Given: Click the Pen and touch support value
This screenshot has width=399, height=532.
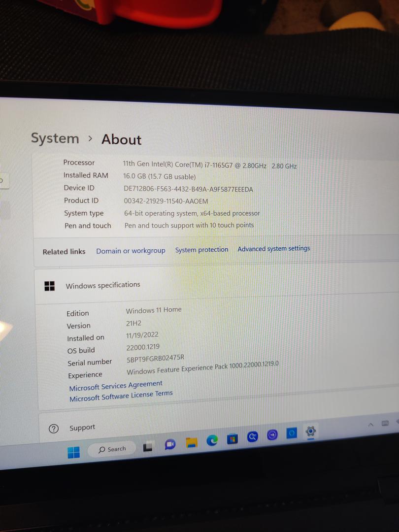Looking at the screenshot, I should click(189, 225).
